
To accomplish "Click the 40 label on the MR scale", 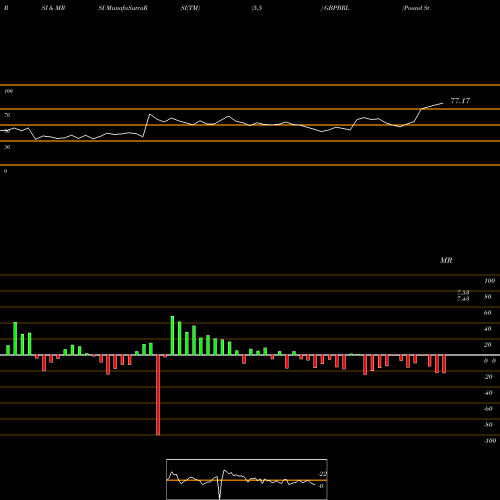I will click(x=488, y=329).
